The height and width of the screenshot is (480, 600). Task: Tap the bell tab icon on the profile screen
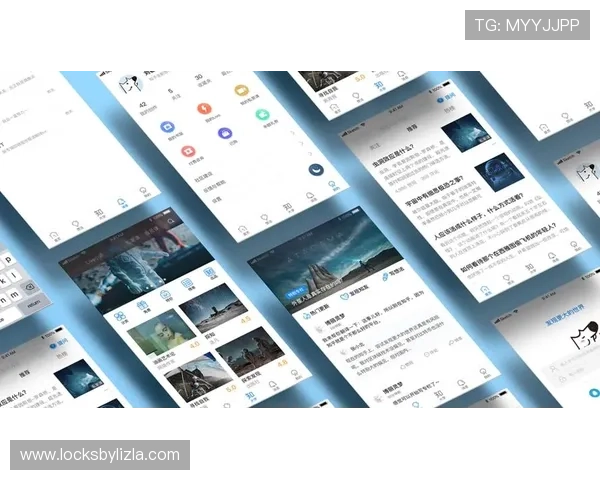click(x=310, y=197)
